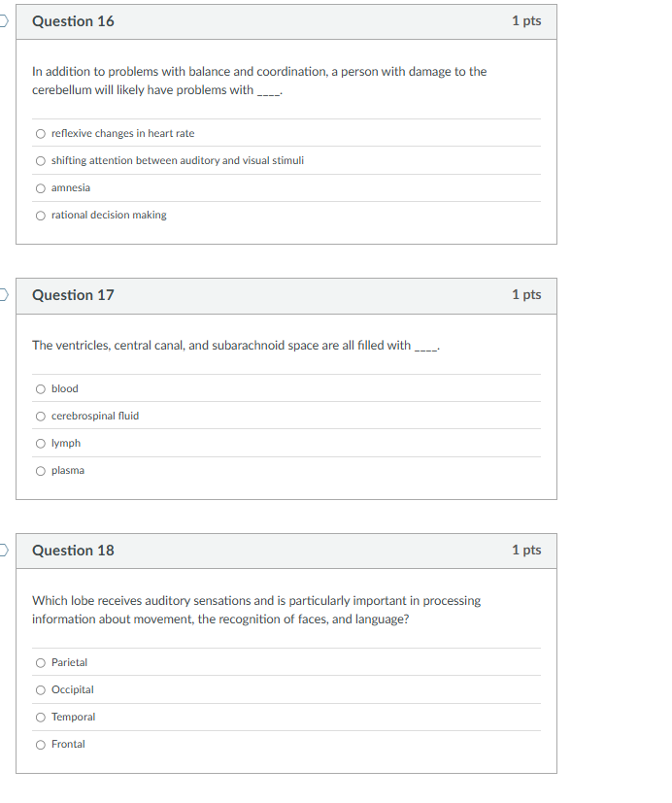Choose "cerebrospinal fluid" as the answer
Viewport: 672px width, 803px height.
pos(40,416)
